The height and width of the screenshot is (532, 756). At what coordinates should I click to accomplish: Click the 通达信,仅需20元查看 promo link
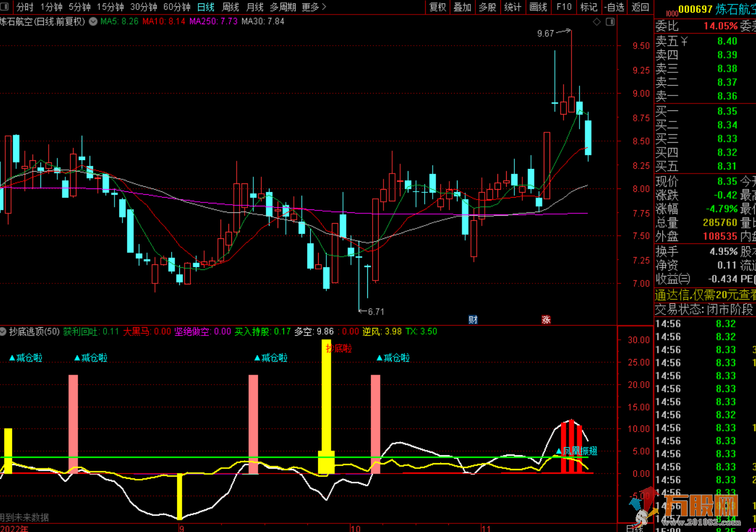click(705, 295)
